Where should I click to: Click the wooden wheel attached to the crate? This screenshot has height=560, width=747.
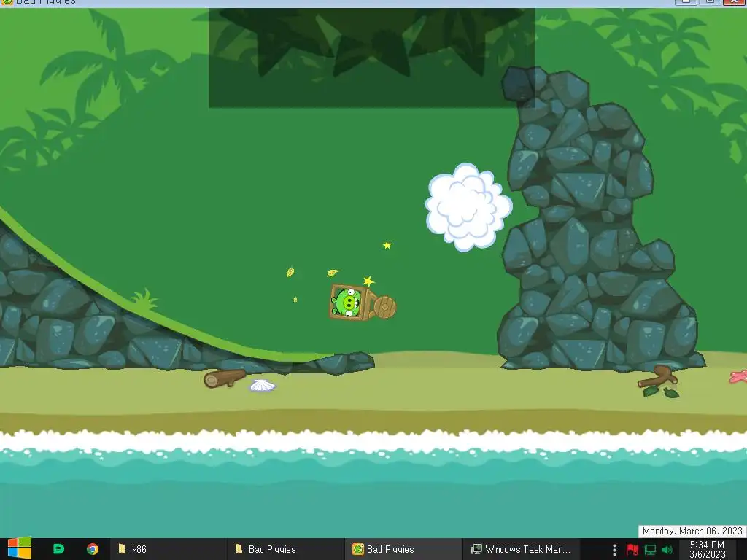click(x=384, y=307)
